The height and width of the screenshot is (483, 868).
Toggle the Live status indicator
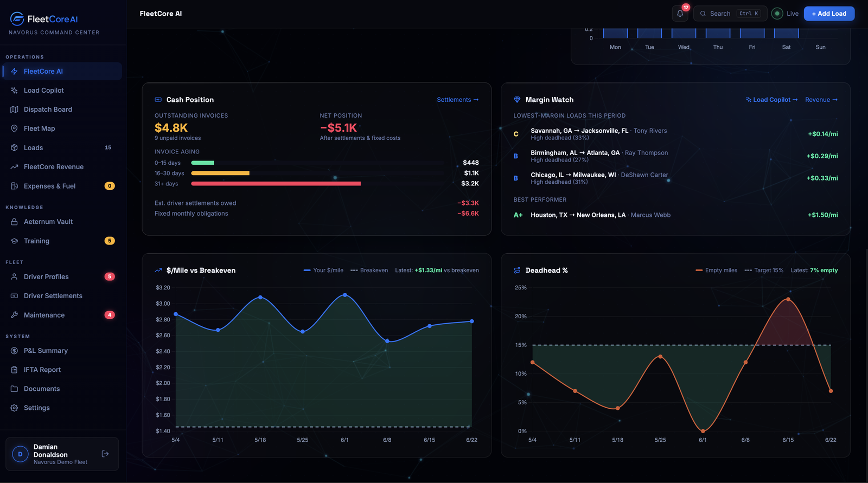pyautogui.click(x=785, y=14)
